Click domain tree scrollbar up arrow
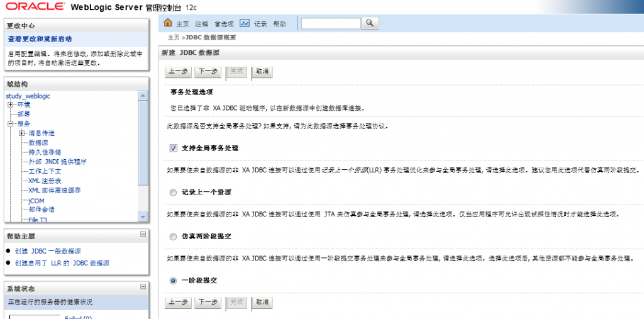The width and height of the screenshot is (644, 319). tap(143, 96)
